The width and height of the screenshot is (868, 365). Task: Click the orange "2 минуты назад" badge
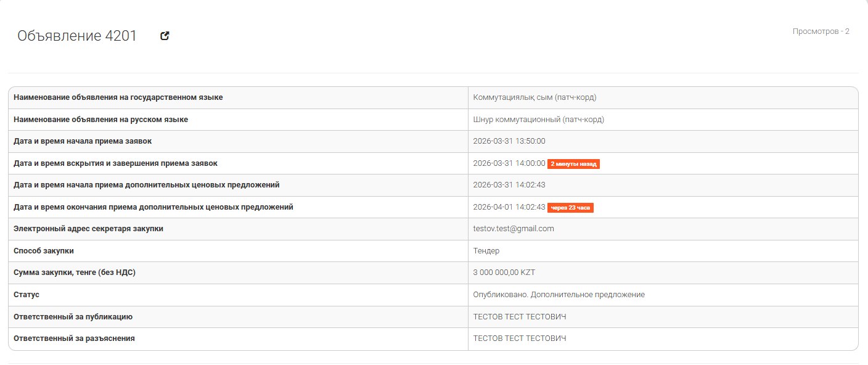[x=573, y=164]
